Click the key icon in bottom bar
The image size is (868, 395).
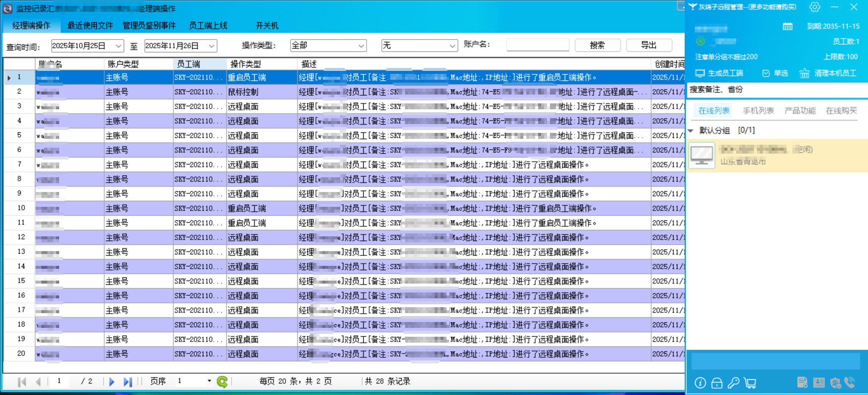[733, 383]
